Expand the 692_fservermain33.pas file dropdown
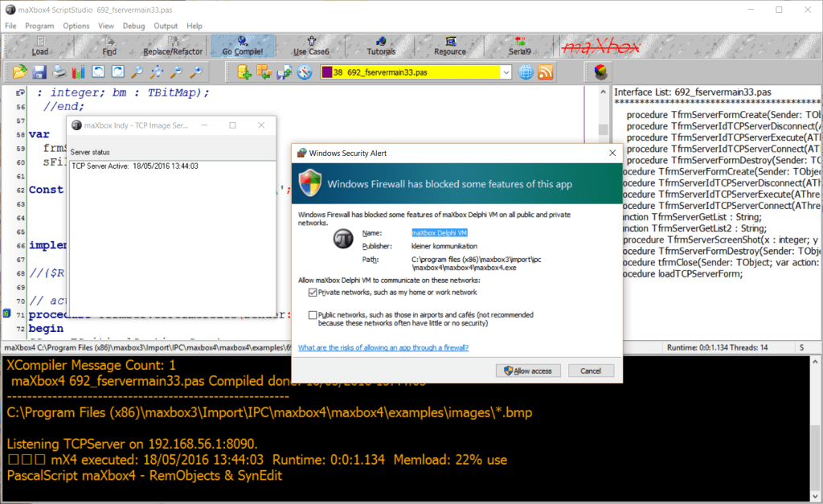The image size is (823, 504). (506, 72)
